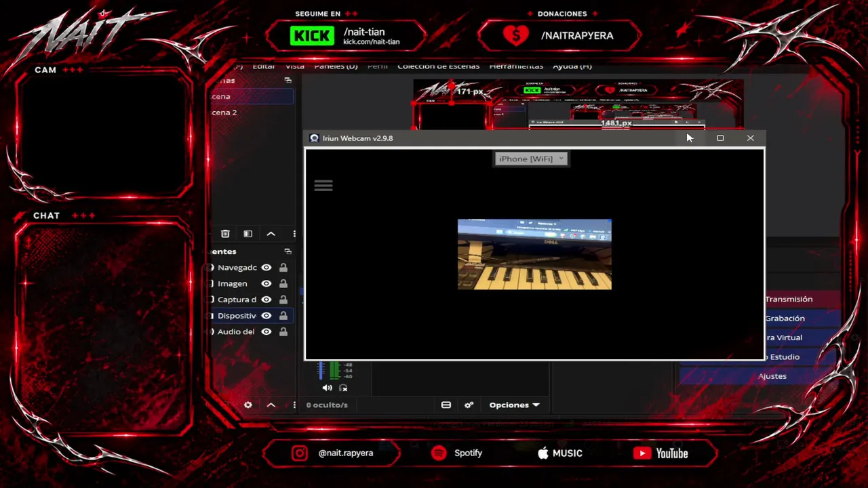This screenshot has width=868, height=488.
Task: Hide the Audio del source
Action: coord(267,331)
